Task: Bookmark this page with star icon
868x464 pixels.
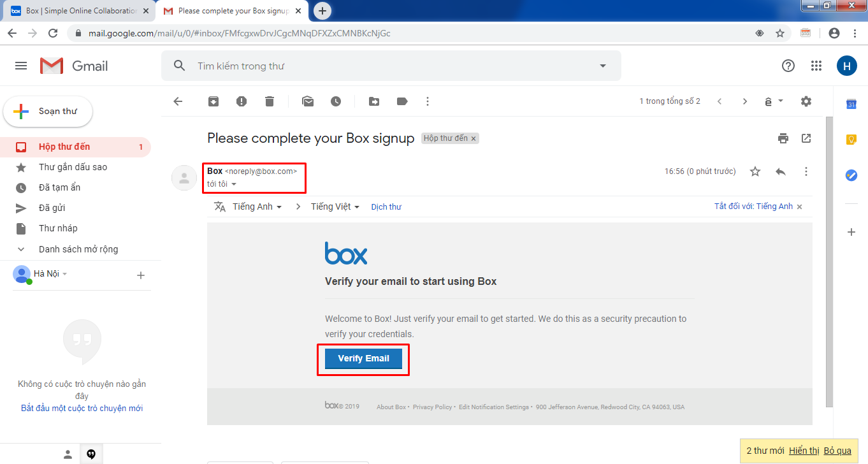Action: pos(779,33)
